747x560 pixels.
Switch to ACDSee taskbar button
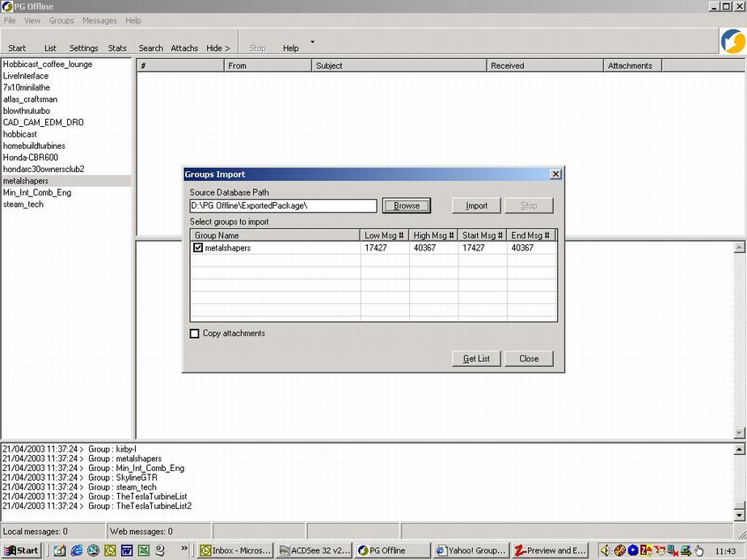(x=313, y=550)
